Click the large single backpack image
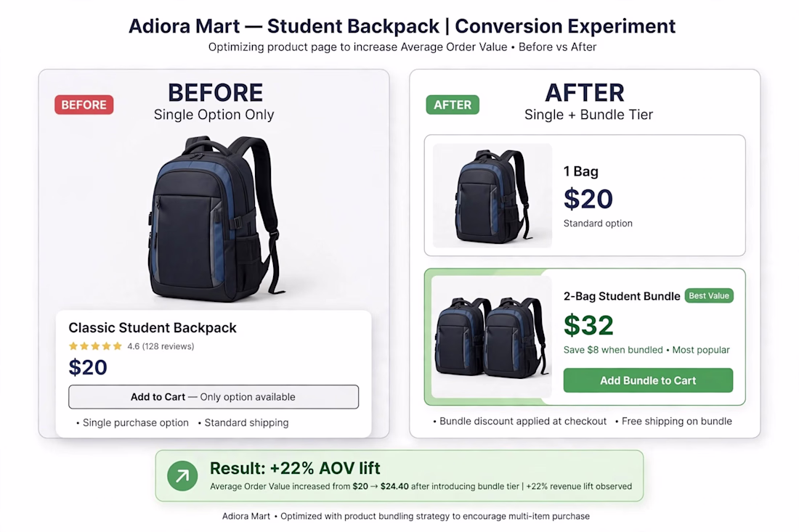 point(215,219)
